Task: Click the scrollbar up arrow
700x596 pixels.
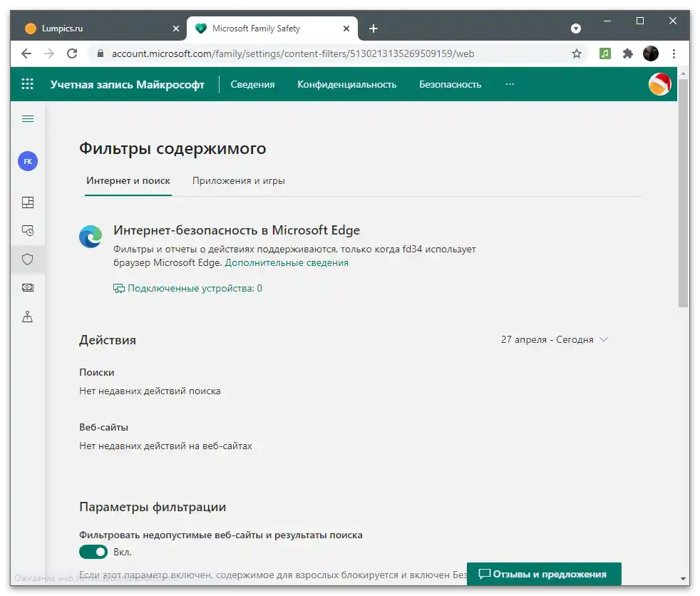Action: point(683,72)
